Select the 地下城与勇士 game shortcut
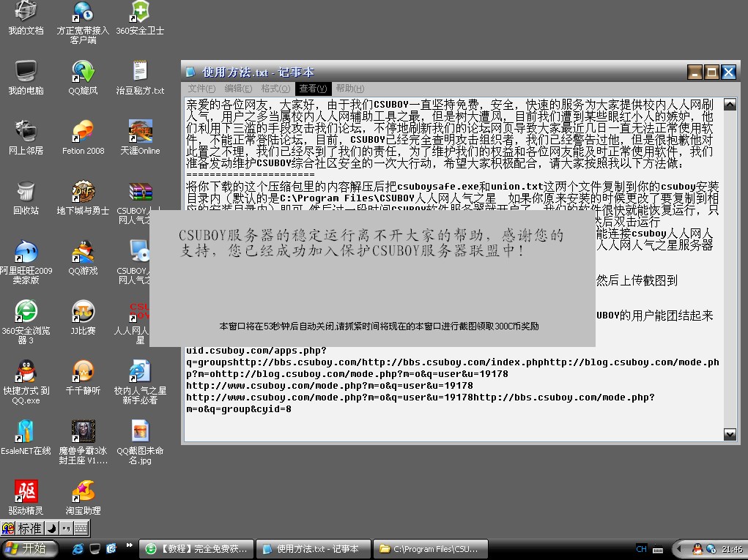Viewport: 748px width, 560px height. pyautogui.click(x=83, y=198)
